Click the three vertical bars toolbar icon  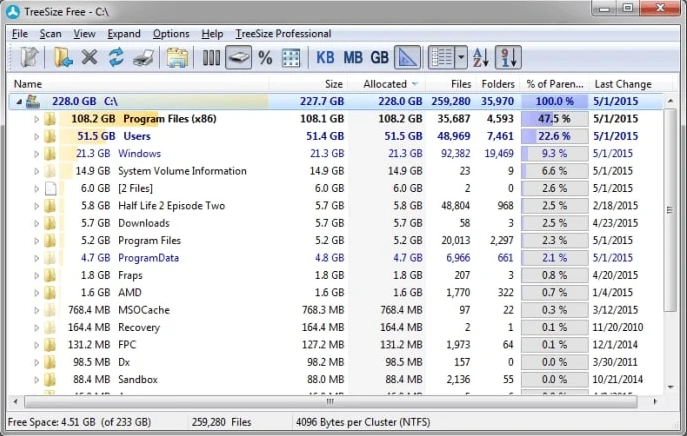point(211,57)
